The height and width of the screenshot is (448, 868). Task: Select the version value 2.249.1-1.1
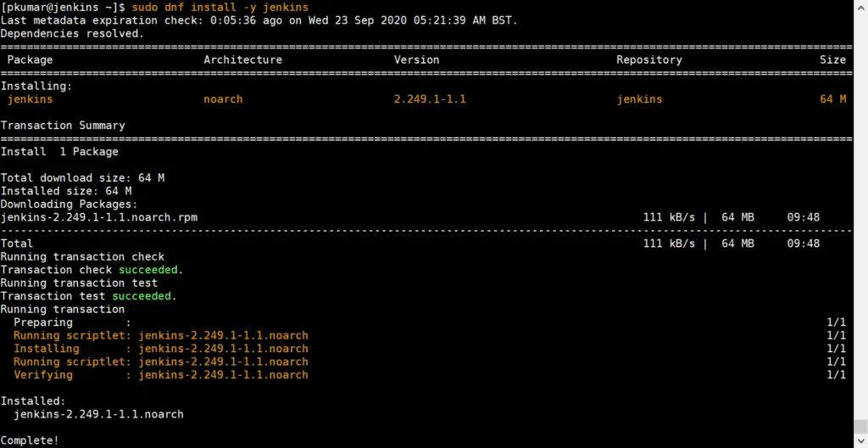pyautogui.click(x=430, y=99)
